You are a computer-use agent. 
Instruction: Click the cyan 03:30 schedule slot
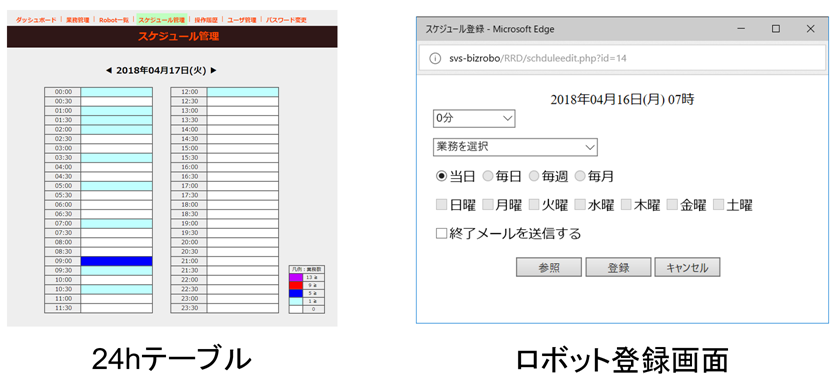(117, 158)
